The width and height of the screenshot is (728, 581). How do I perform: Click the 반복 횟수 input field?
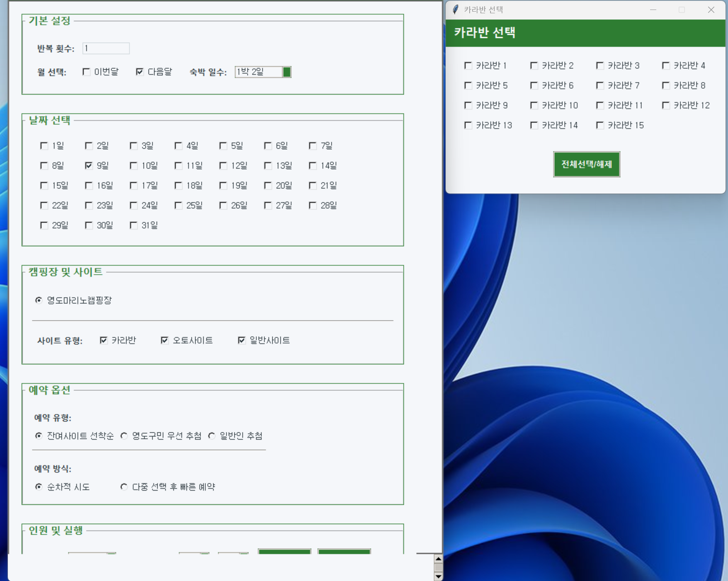point(106,48)
